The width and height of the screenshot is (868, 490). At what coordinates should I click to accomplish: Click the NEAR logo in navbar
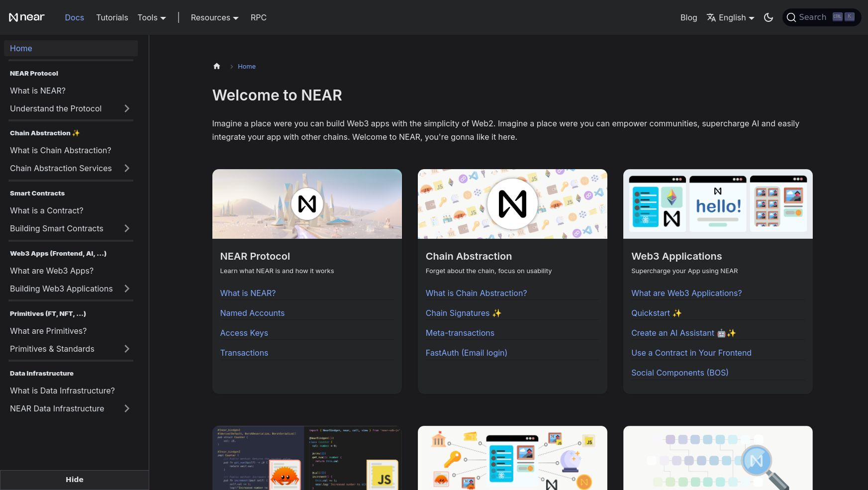tap(27, 17)
